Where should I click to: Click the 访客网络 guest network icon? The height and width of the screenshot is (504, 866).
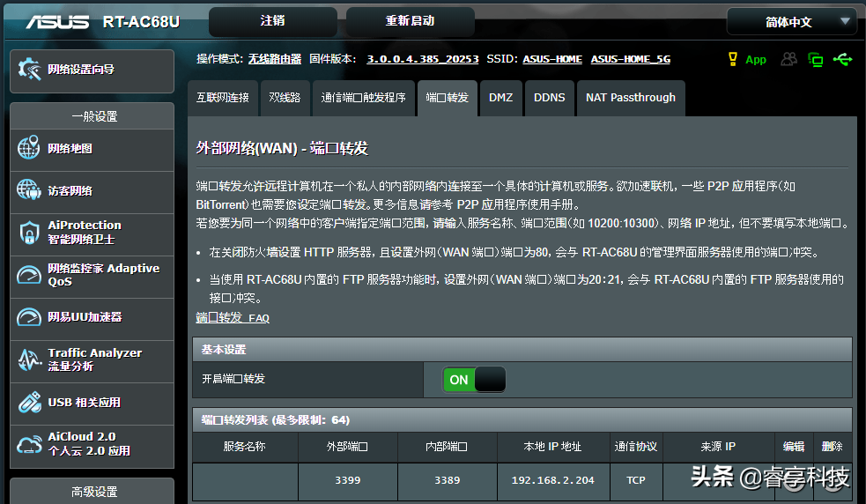point(28,190)
